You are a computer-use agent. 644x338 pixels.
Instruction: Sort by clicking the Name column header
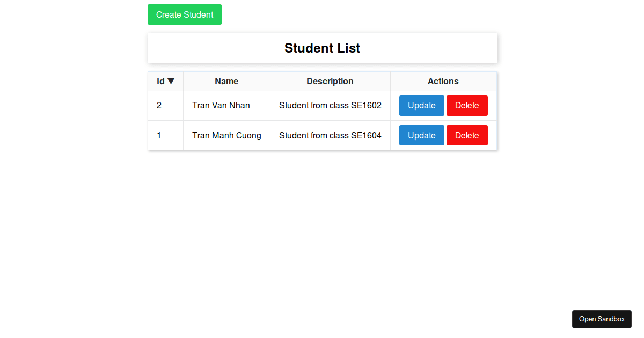tap(226, 81)
